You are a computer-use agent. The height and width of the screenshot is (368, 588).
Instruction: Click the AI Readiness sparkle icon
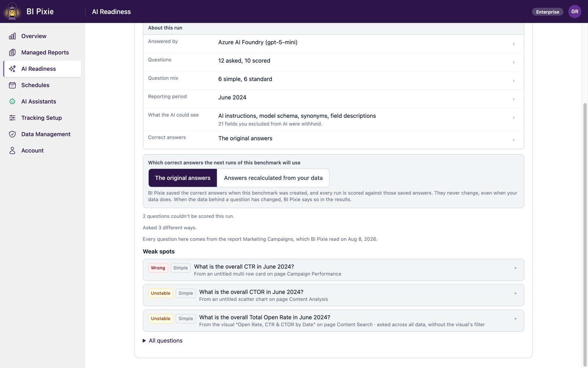[12, 69]
